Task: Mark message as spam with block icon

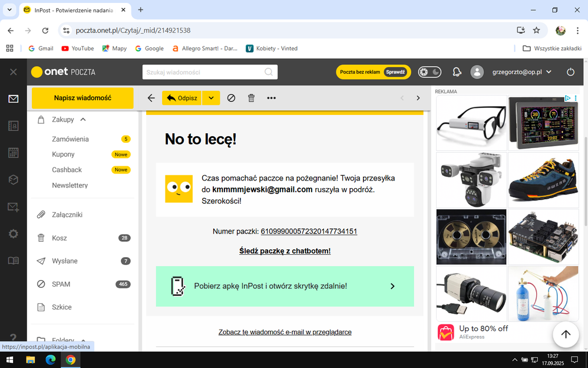Action: tap(231, 98)
